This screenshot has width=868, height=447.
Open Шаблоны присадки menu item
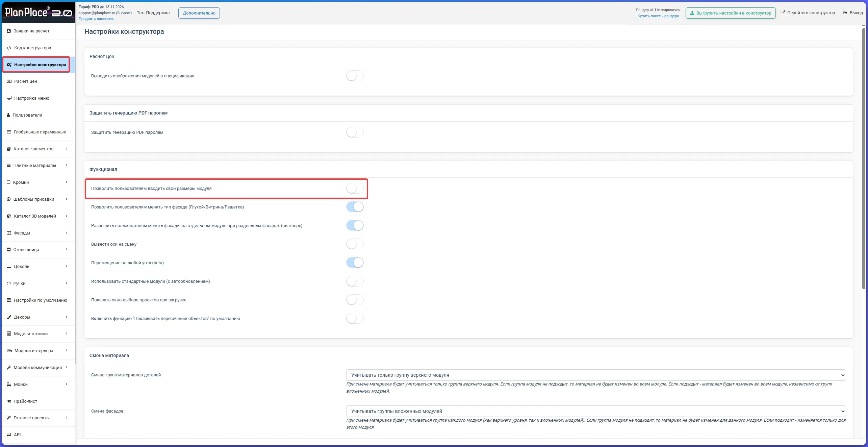(x=38, y=199)
